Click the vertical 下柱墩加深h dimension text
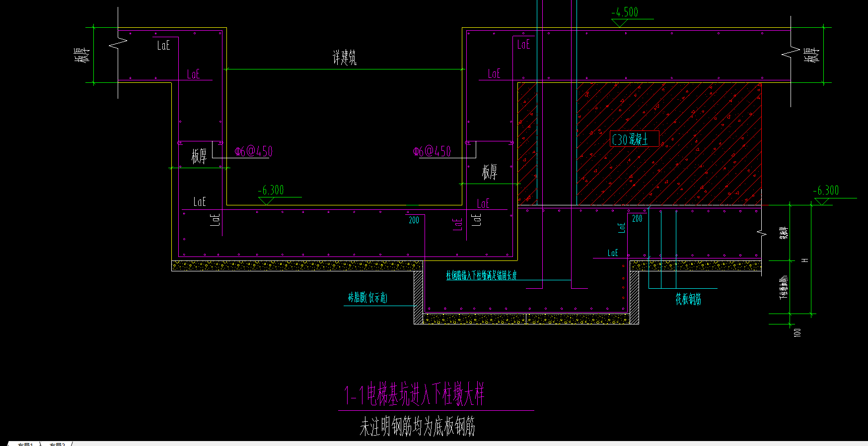This screenshot has width=868, height=446. click(x=784, y=287)
